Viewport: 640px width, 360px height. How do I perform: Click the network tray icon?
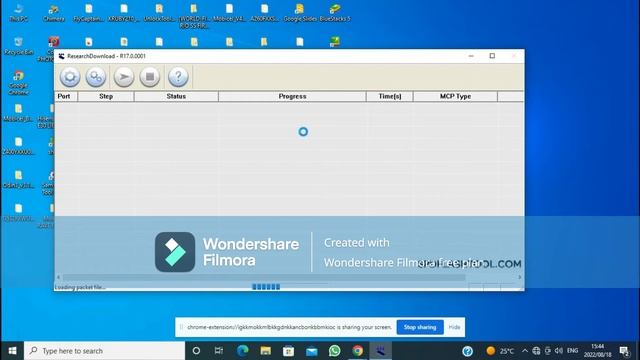tap(536, 351)
